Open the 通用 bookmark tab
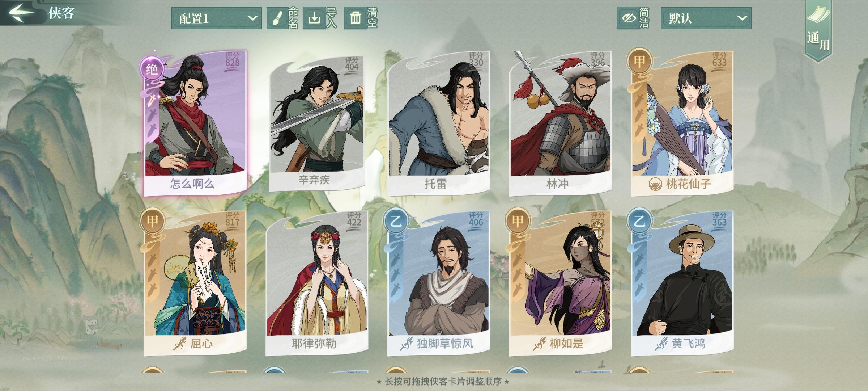 click(819, 31)
